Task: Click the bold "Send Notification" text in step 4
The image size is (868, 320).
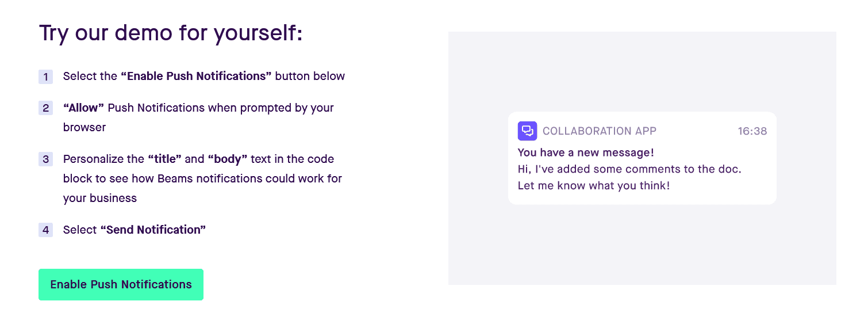Action: (x=153, y=230)
